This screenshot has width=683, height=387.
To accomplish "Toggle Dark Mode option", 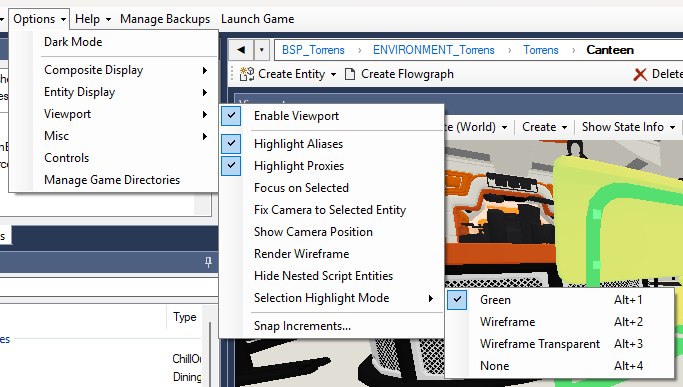I will point(113,42).
